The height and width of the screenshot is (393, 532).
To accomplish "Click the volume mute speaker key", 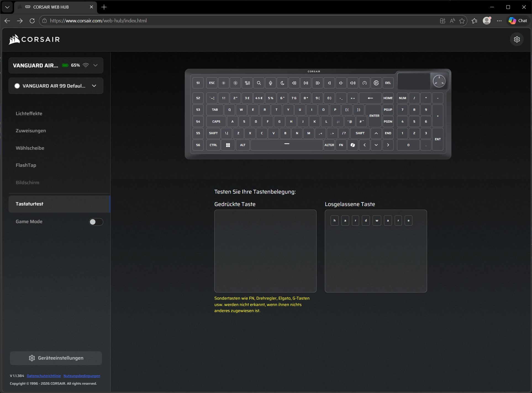I will pos(329,83).
